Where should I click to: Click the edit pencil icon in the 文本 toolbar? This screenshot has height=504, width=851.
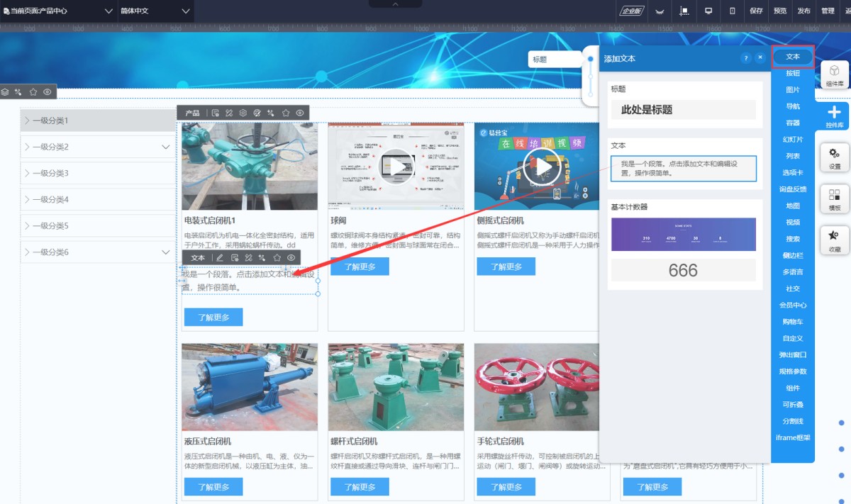pos(220,257)
